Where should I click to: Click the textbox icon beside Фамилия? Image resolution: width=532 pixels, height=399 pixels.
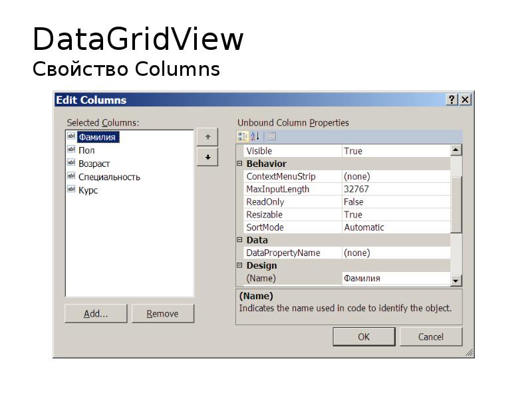tap(71, 136)
